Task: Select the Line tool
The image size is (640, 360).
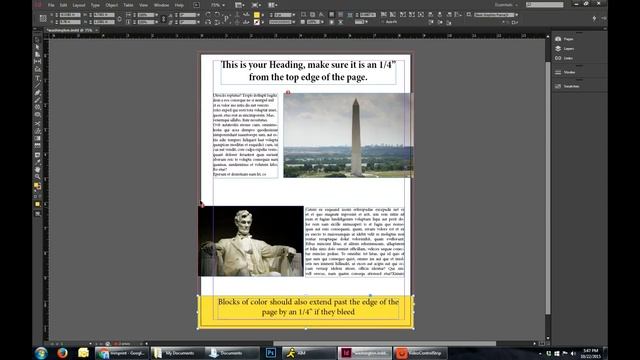Action: [x=38, y=85]
